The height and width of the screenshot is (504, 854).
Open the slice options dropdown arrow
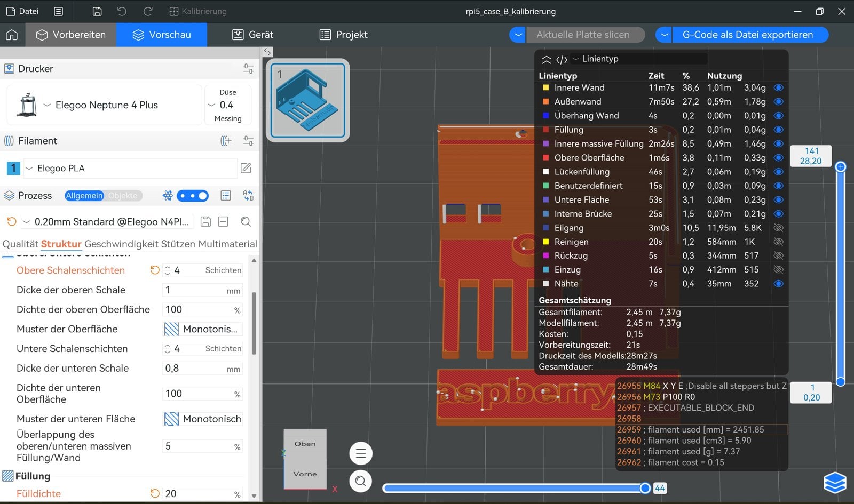[517, 35]
